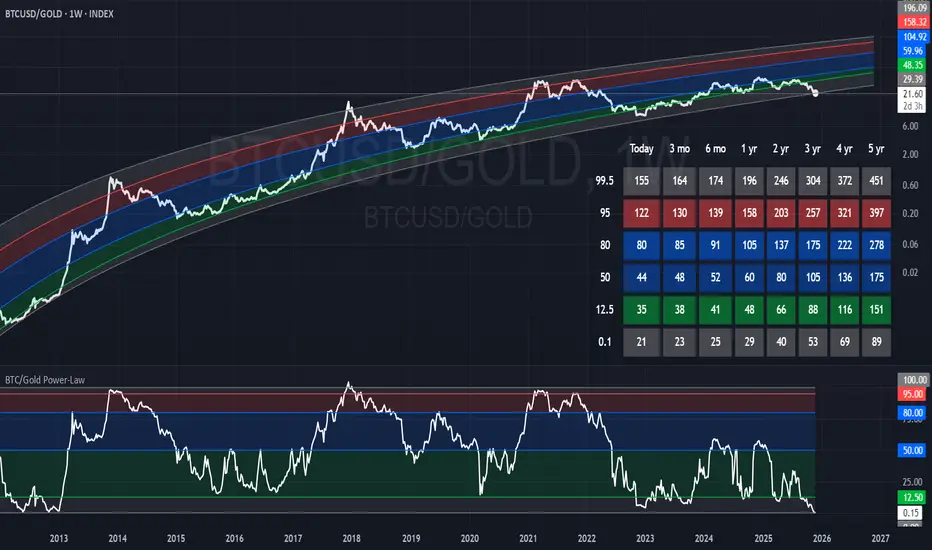Select the 3 yr column header
The height and width of the screenshot is (550, 932).
(x=813, y=149)
